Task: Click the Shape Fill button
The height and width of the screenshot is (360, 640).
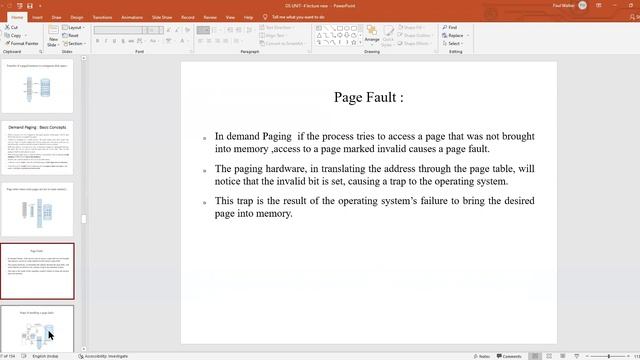Action: tap(411, 27)
